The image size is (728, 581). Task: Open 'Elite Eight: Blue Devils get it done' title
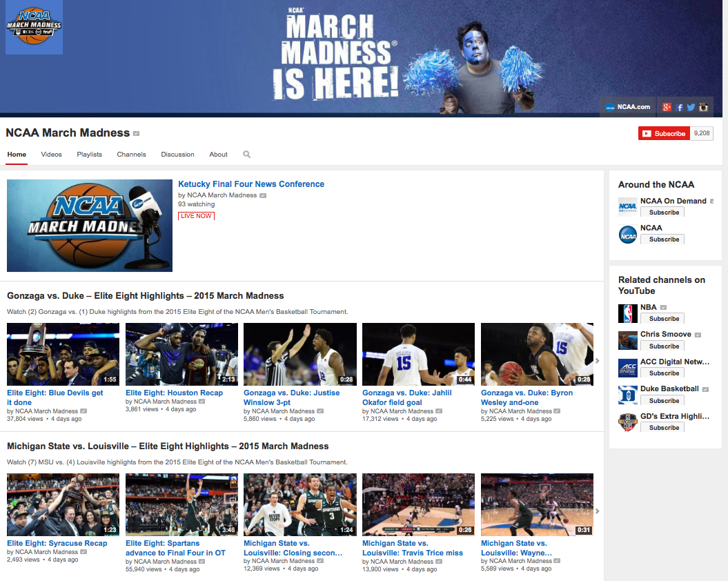[x=55, y=397]
